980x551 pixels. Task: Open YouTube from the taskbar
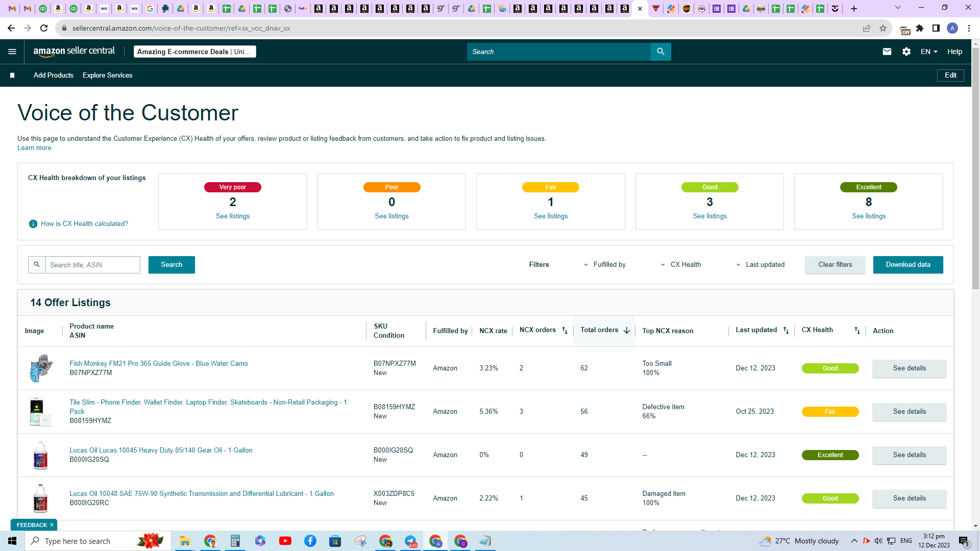(285, 541)
